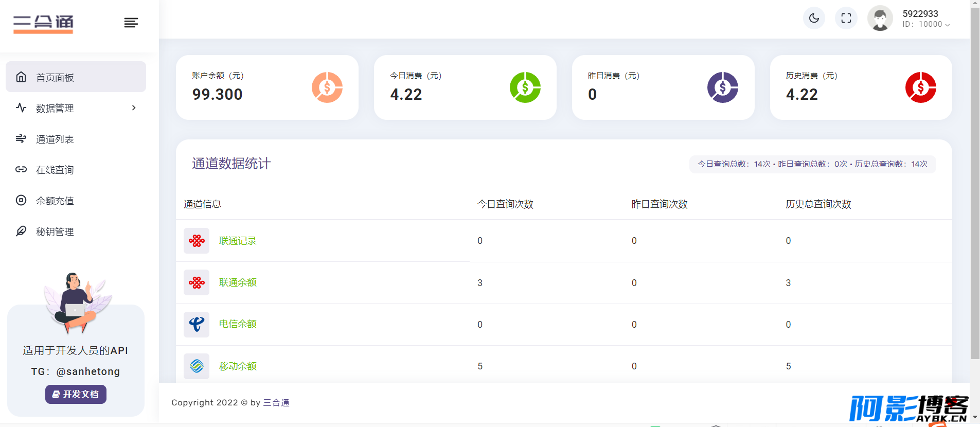
Task: Click today's count 5 in 移动余额 row
Action: coord(480,366)
